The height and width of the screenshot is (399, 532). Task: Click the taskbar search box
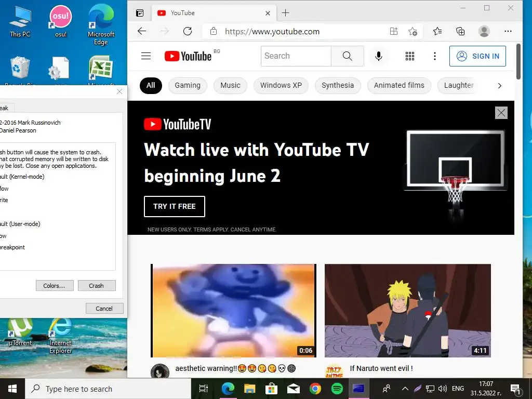108,389
